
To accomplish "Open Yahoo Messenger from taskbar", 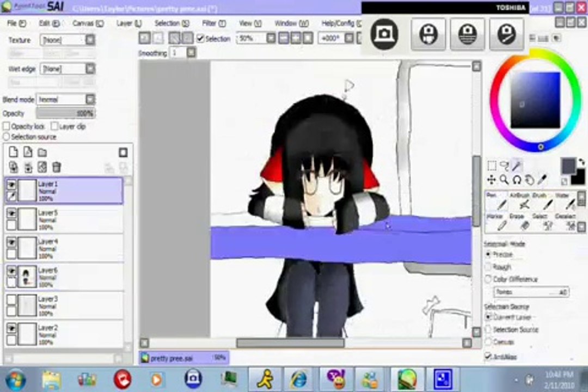I will click(x=335, y=379).
